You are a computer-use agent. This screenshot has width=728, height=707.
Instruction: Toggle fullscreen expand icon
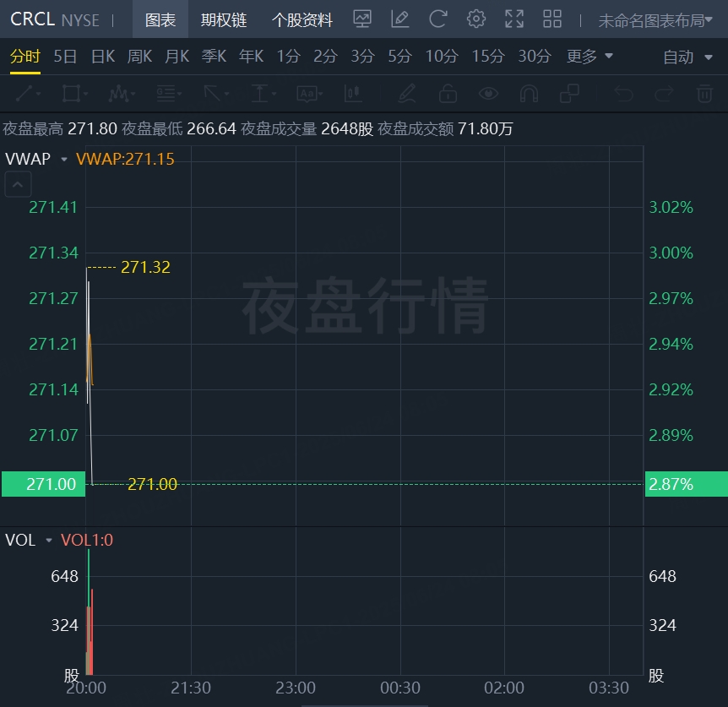click(x=514, y=19)
